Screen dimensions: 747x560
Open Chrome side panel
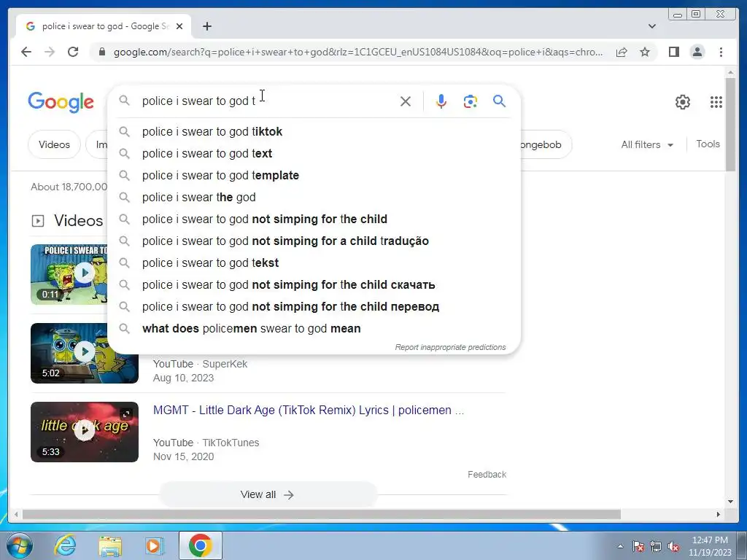coord(673,52)
